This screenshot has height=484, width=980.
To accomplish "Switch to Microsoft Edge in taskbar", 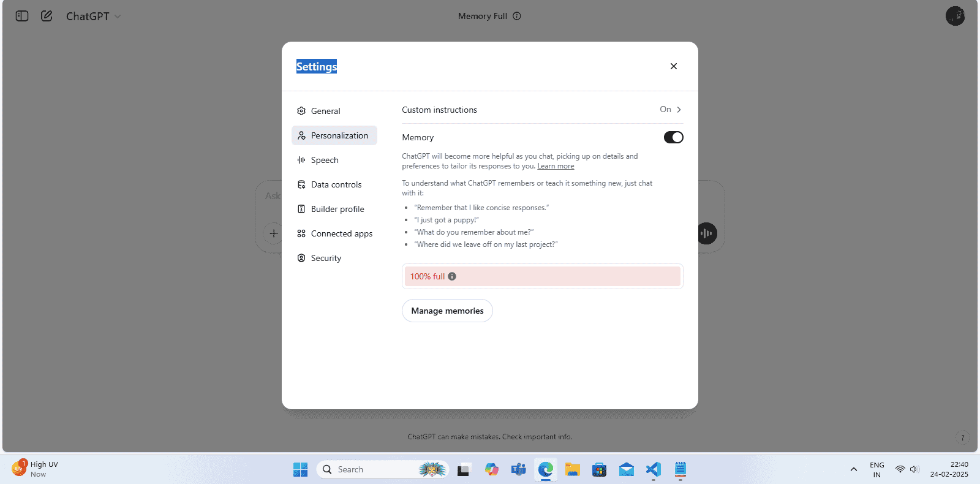I will coord(546,470).
